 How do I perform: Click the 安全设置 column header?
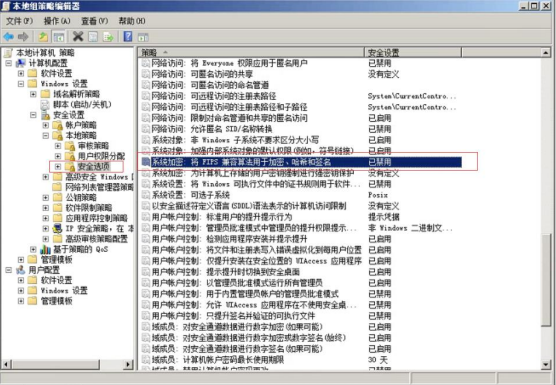coord(413,52)
